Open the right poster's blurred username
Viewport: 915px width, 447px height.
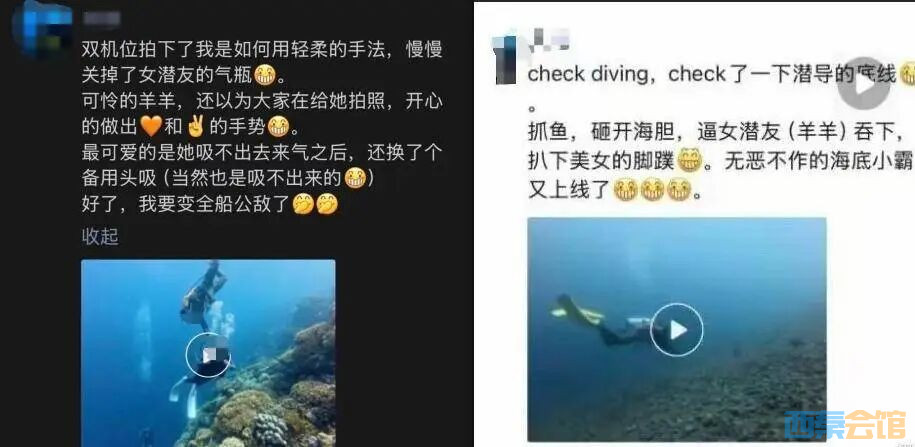(549, 38)
